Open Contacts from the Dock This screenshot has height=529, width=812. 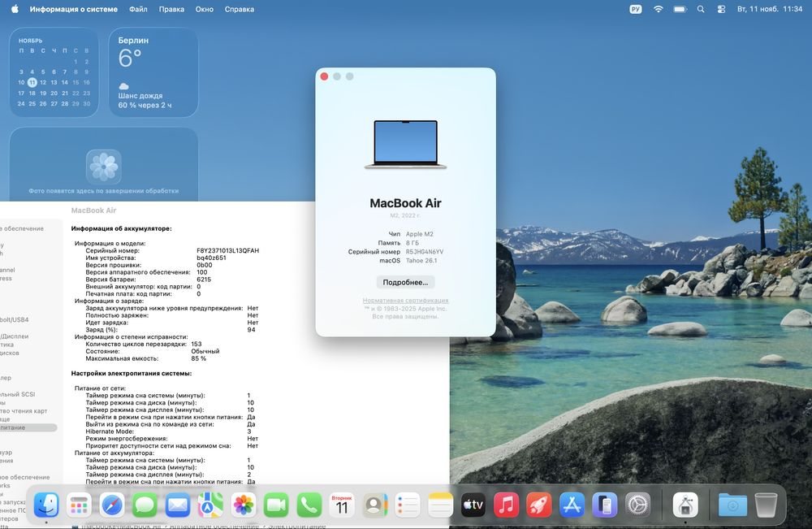pyautogui.click(x=375, y=505)
